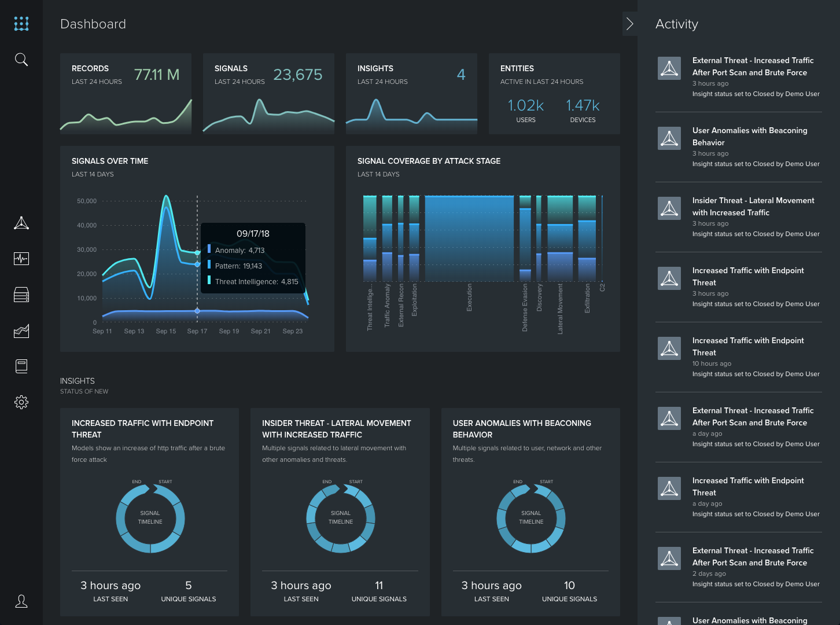
Task: Open the analytics chart icon in sidebar
Action: click(21, 331)
